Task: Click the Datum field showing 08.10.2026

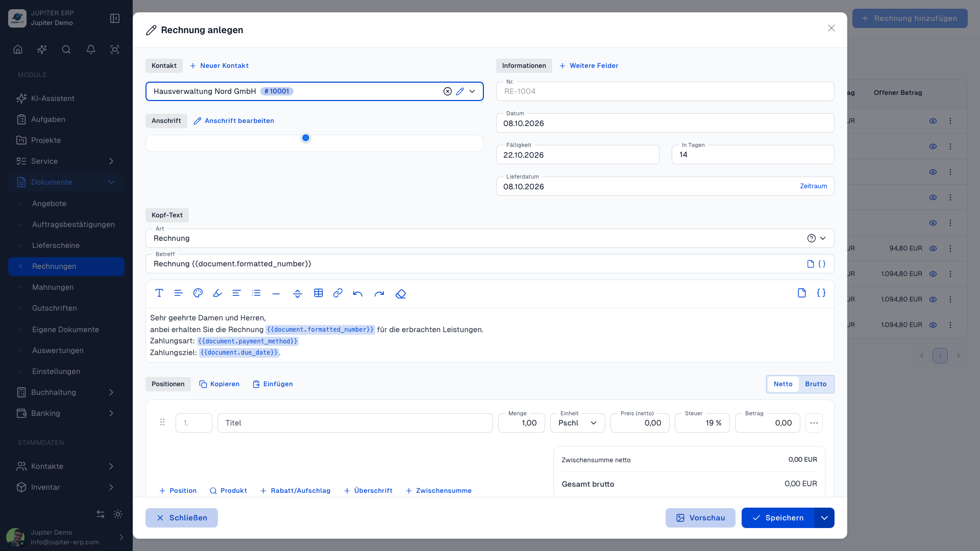Action: click(x=665, y=123)
